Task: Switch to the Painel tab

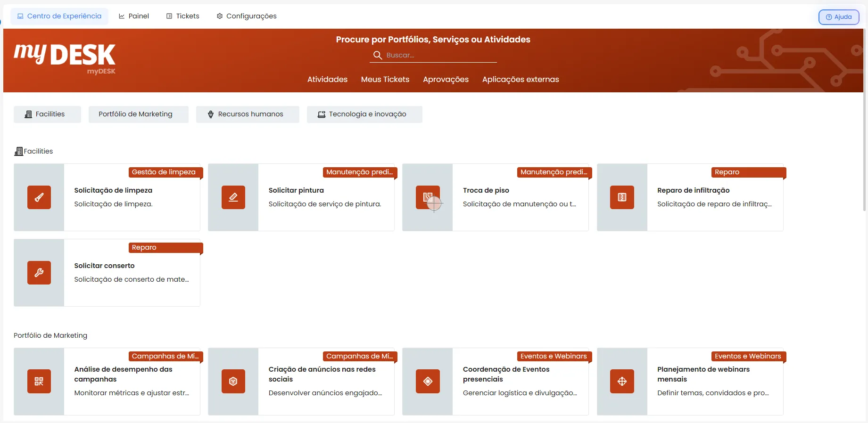Action: tap(134, 16)
